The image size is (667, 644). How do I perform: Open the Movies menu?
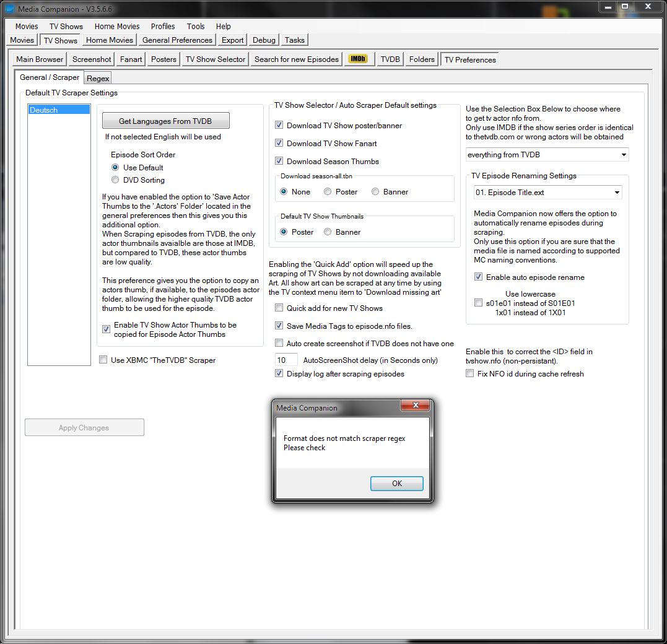click(27, 27)
